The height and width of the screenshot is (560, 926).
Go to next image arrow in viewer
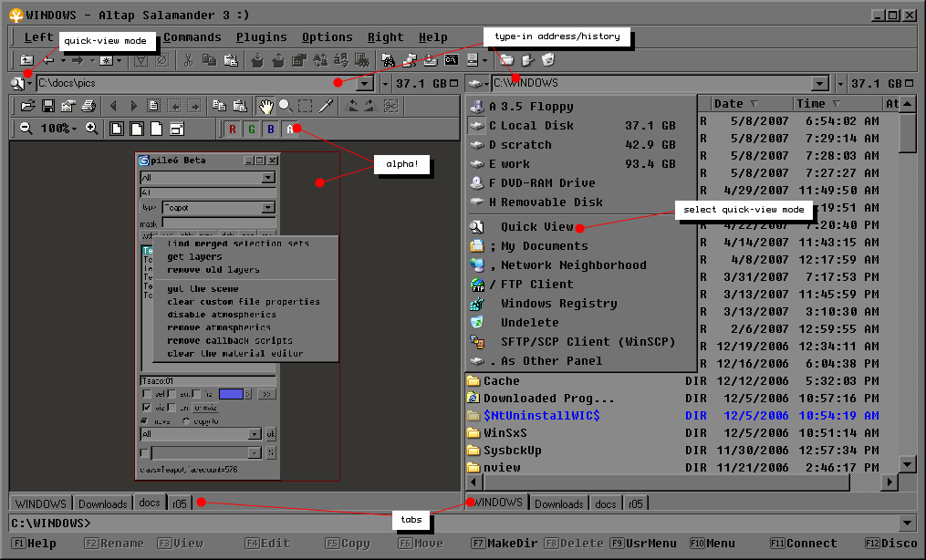(133, 106)
